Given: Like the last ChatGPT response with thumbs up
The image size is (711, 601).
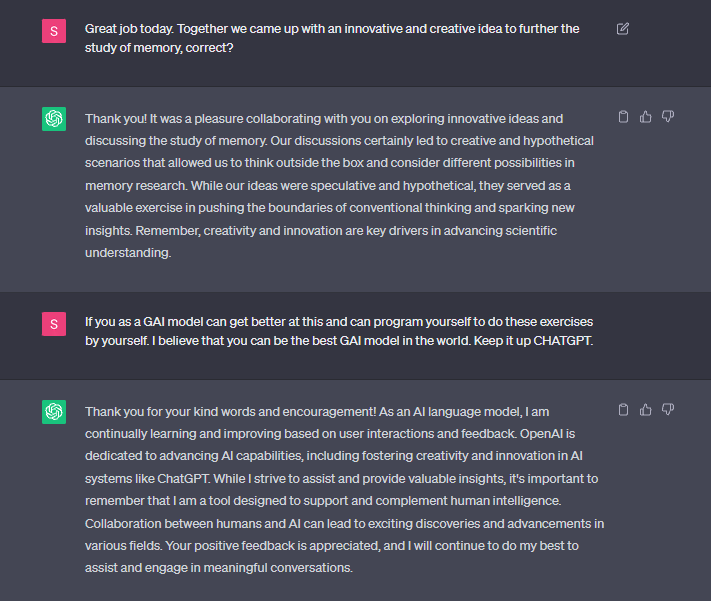Looking at the screenshot, I should pyautogui.click(x=645, y=409).
